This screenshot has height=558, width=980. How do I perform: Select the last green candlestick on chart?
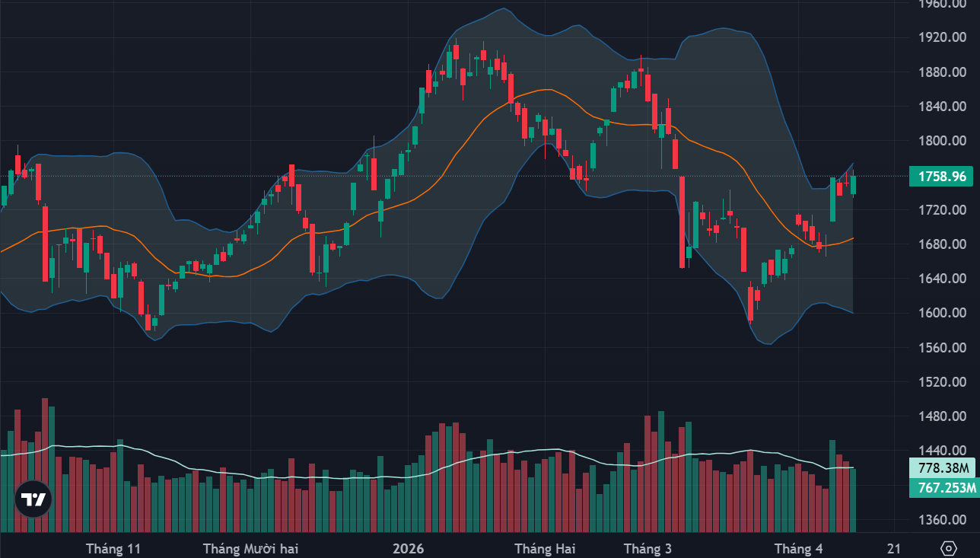click(x=854, y=184)
